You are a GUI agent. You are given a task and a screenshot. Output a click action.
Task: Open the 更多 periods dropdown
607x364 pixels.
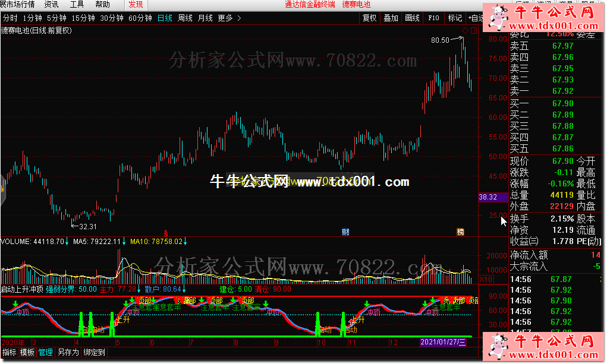pyautogui.click(x=225, y=18)
